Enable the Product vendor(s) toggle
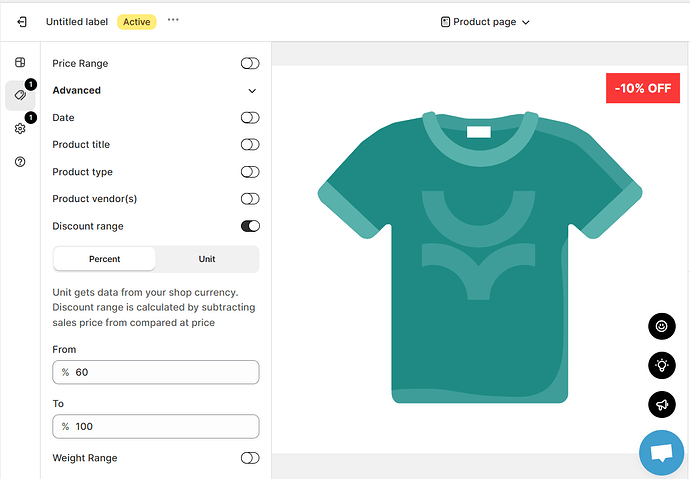 click(x=250, y=199)
